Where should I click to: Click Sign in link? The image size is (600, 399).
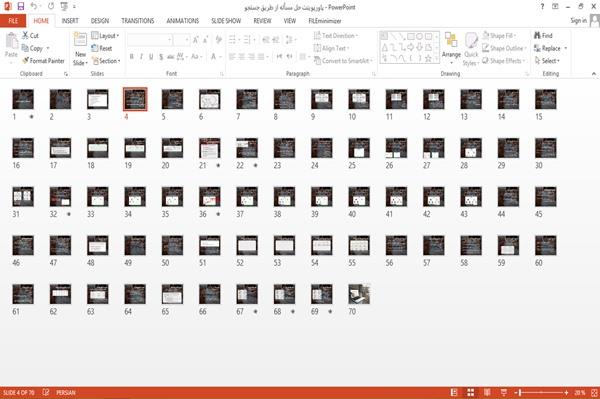pyautogui.click(x=578, y=21)
